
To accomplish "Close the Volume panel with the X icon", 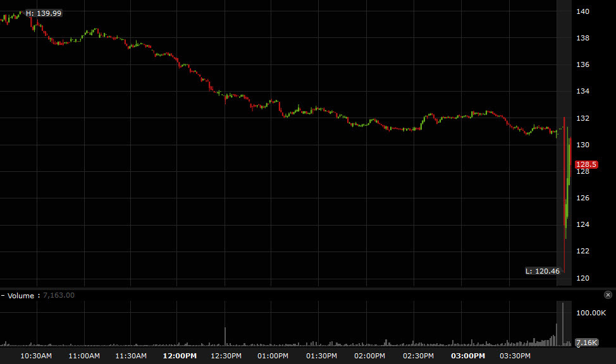I will (608, 295).
